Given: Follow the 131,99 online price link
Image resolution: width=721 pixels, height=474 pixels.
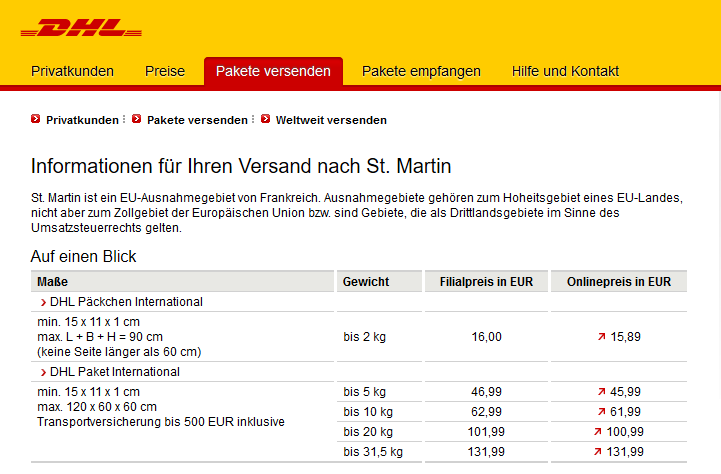Looking at the screenshot, I should tap(625, 451).
